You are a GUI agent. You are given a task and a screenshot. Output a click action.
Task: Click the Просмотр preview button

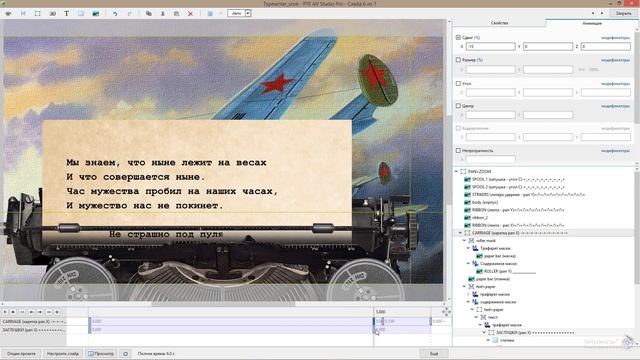tap(101, 354)
